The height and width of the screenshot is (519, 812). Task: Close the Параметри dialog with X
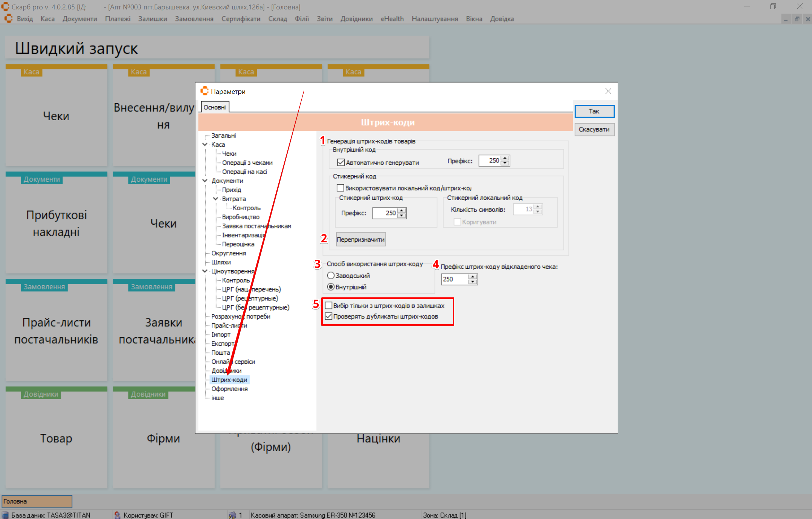tap(608, 91)
